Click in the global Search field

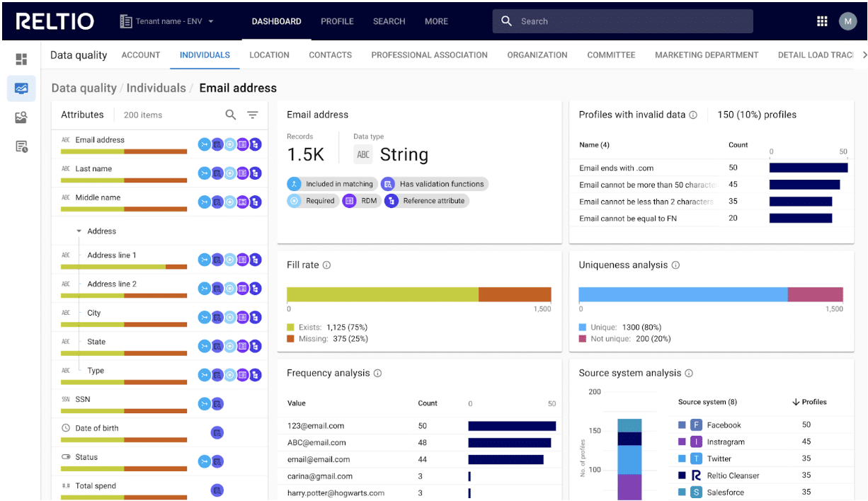tap(622, 21)
